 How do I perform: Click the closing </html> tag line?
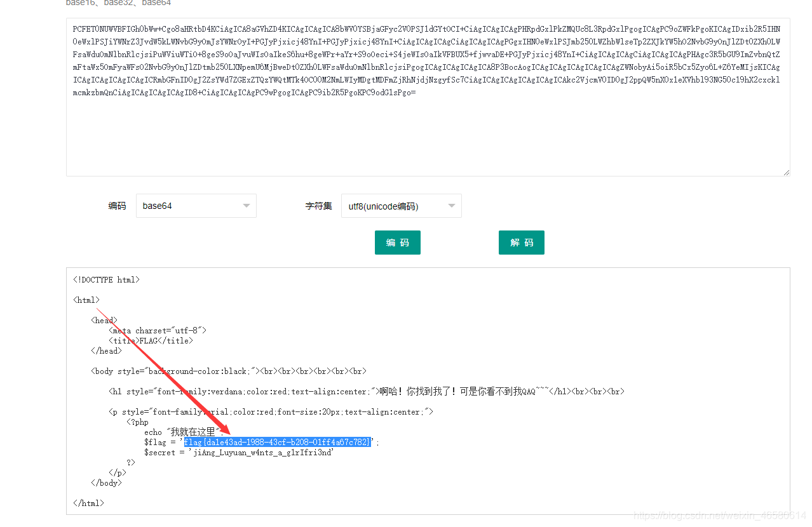coord(88,503)
